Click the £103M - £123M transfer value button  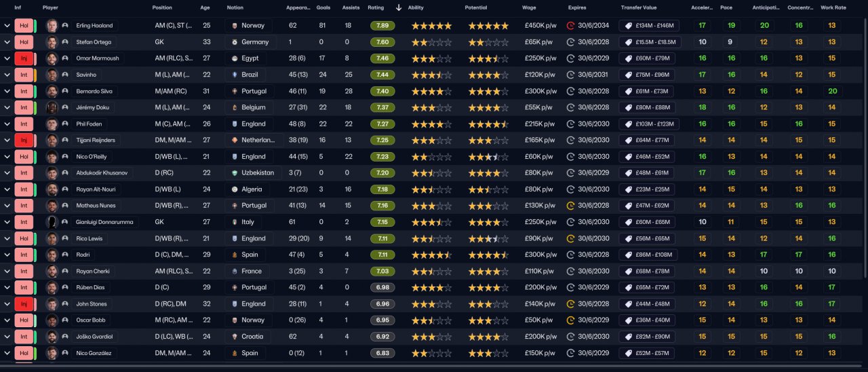pos(649,124)
